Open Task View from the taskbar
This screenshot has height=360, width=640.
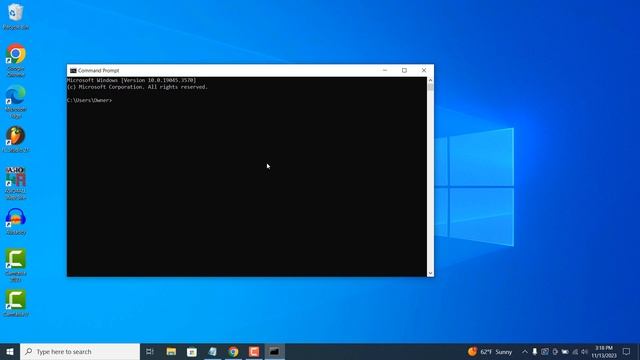point(150,351)
